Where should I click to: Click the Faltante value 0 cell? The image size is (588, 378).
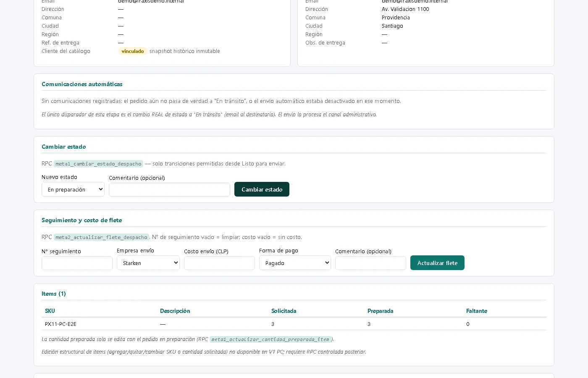tap(468, 324)
